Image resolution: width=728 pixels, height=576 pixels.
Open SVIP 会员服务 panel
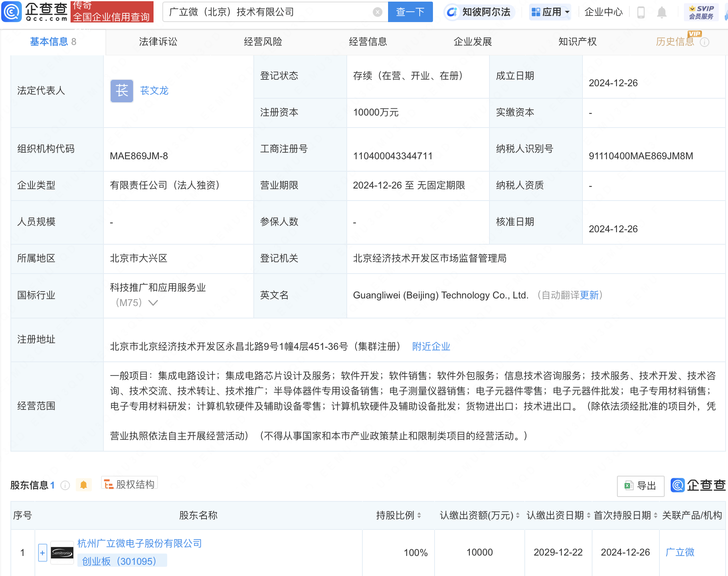click(x=701, y=12)
